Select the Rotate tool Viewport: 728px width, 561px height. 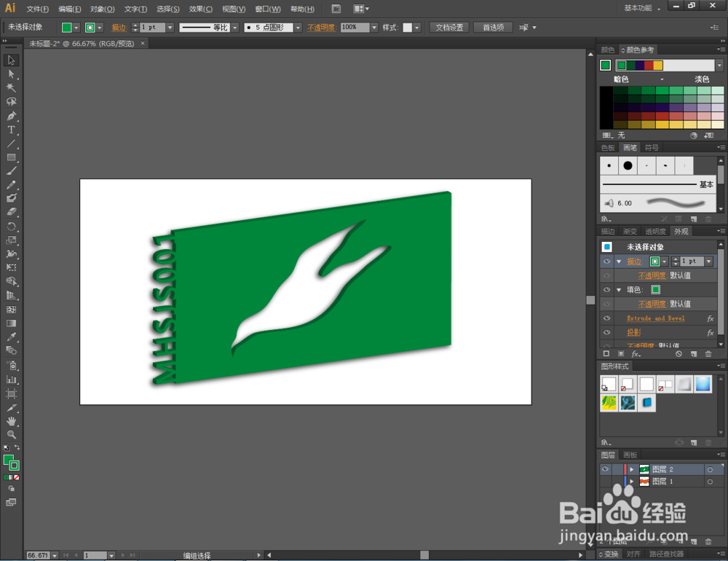[11, 227]
